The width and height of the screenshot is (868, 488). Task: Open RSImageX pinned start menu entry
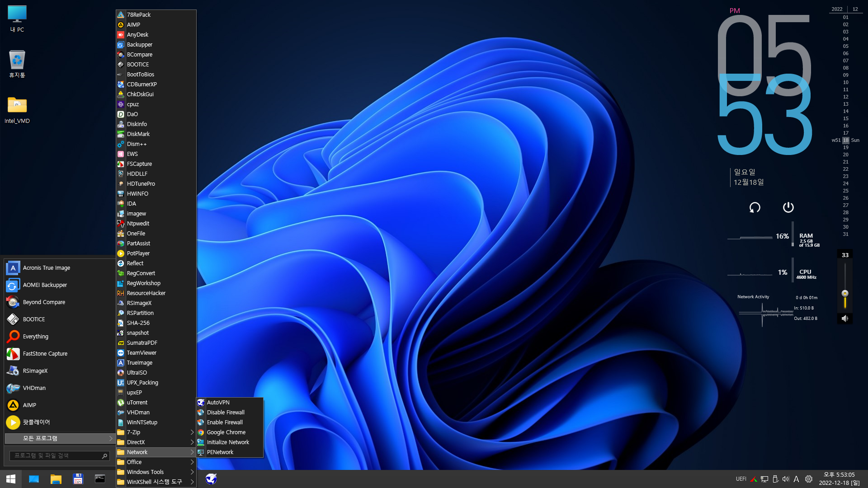point(59,371)
